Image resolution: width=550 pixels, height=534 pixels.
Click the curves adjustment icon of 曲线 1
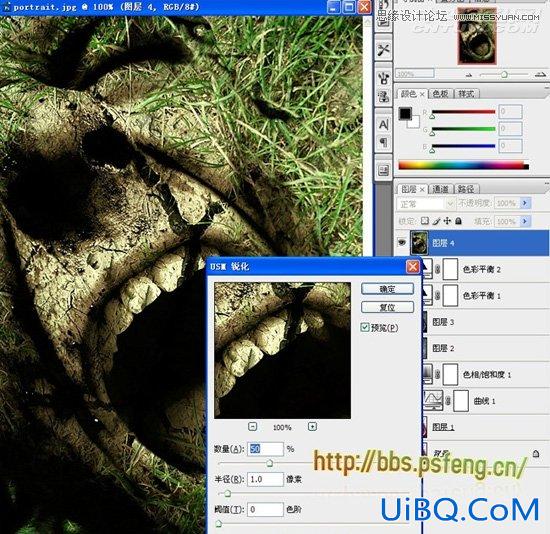[x=433, y=400]
